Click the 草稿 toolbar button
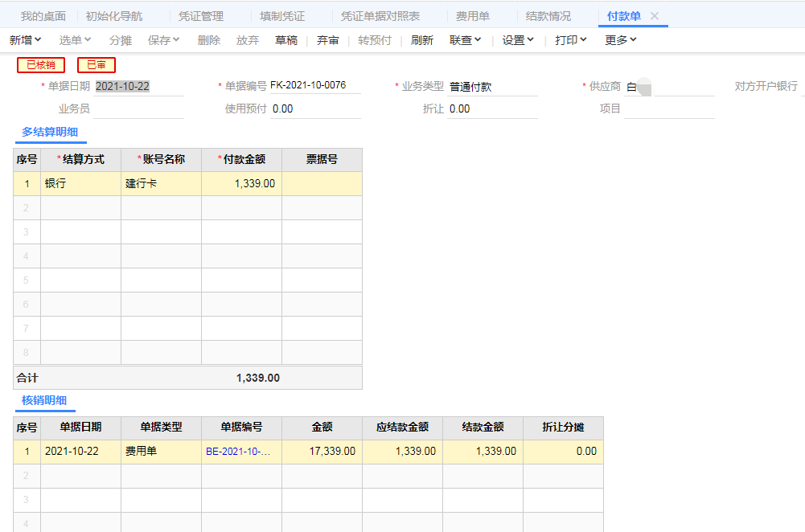Screen dimensions: 805x532 point(286,40)
